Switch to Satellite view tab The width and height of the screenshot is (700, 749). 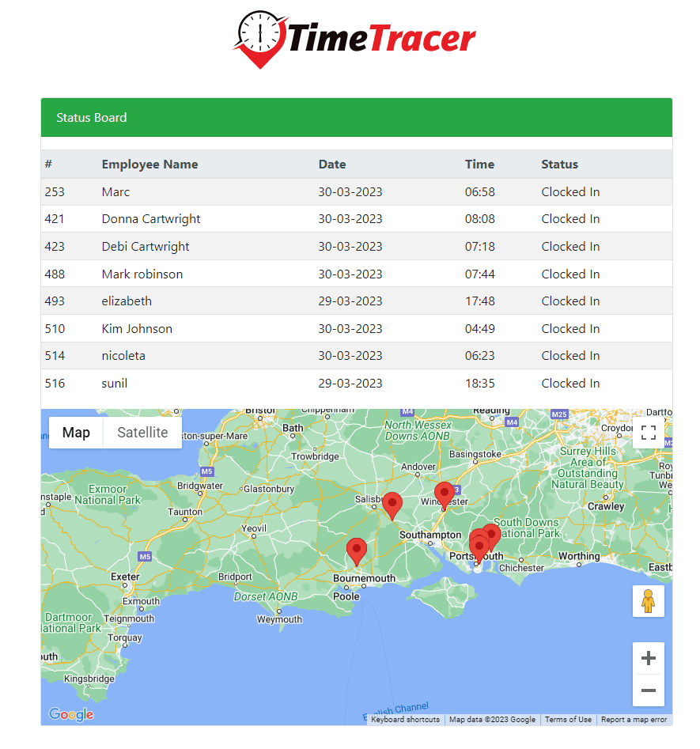[x=142, y=433]
